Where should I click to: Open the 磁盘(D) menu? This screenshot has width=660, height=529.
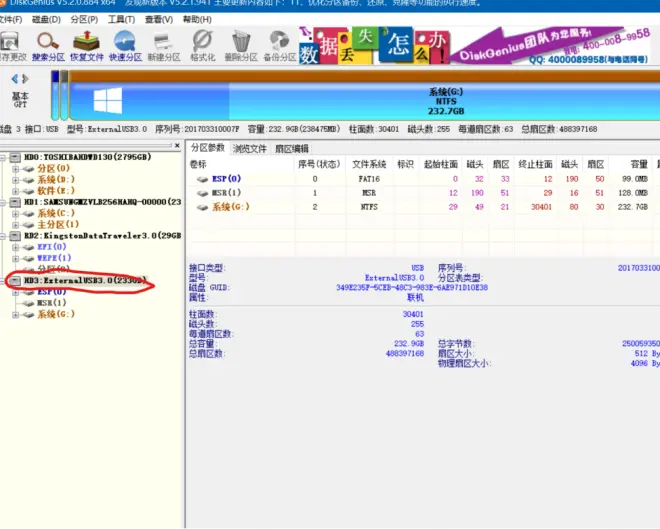tap(46, 19)
